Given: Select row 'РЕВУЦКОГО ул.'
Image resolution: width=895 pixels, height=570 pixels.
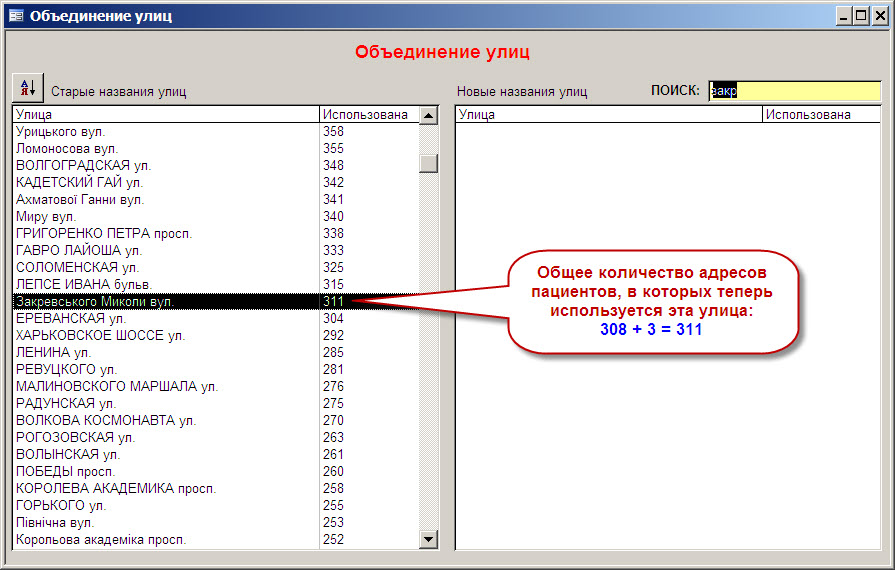Looking at the screenshot, I should point(216,369).
